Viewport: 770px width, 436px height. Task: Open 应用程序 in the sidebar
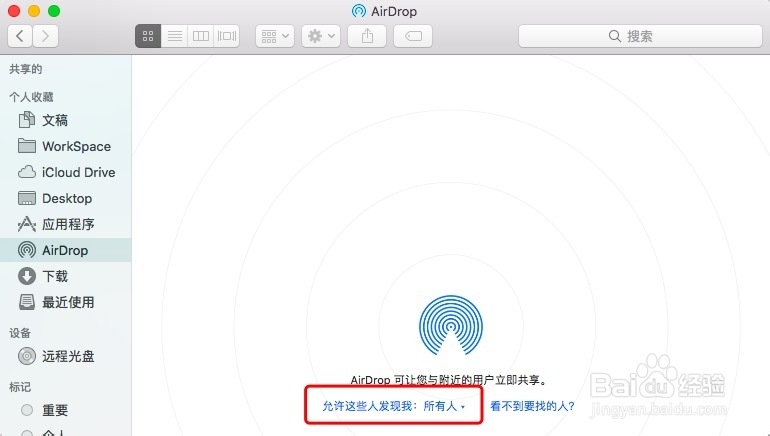(x=66, y=224)
